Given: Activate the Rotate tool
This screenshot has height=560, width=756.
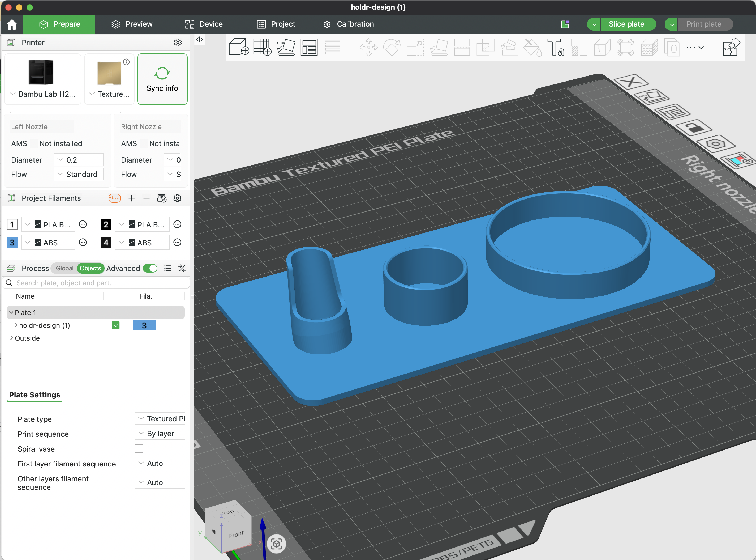Looking at the screenshot, I should coord(392,48).
